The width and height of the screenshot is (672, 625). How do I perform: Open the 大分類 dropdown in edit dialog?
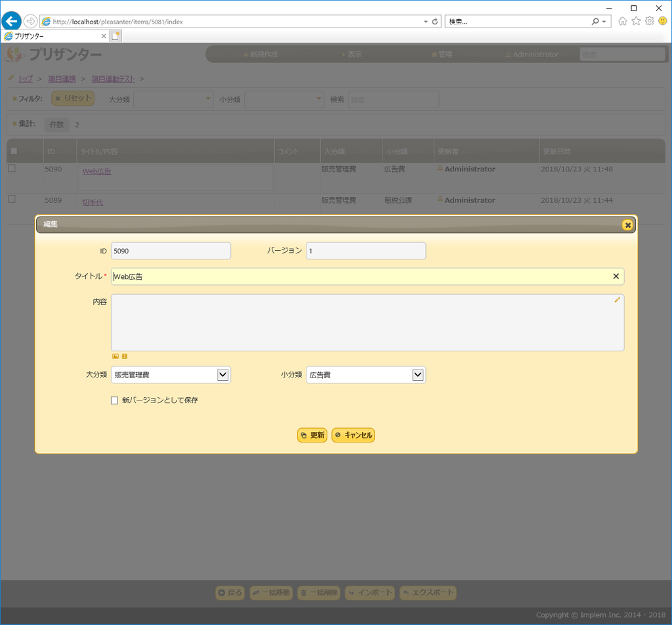point(171,375)
